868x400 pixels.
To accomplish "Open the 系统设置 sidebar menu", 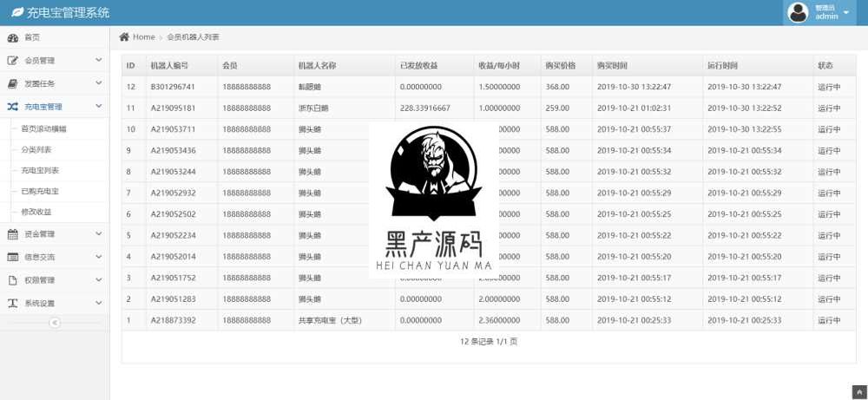I will [x=55, y=303].
